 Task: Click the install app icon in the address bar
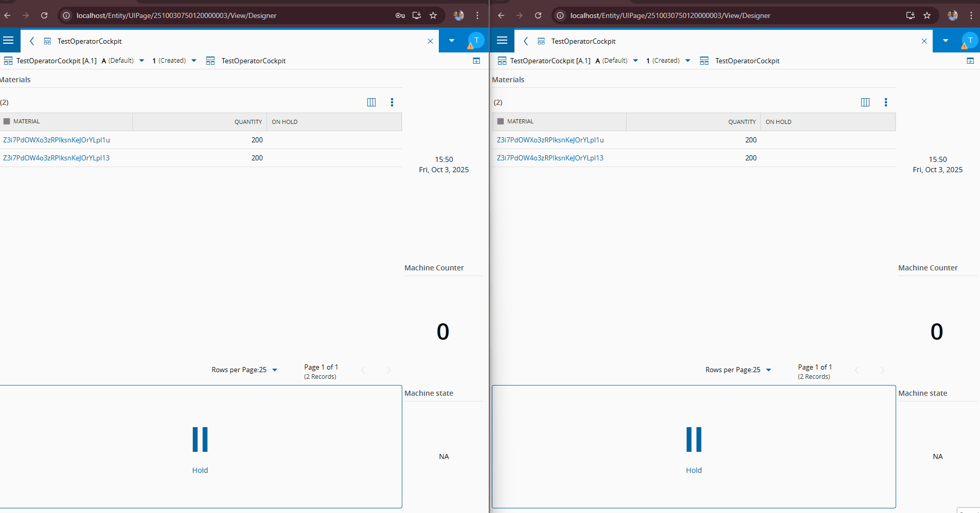[x=417, y=15]
